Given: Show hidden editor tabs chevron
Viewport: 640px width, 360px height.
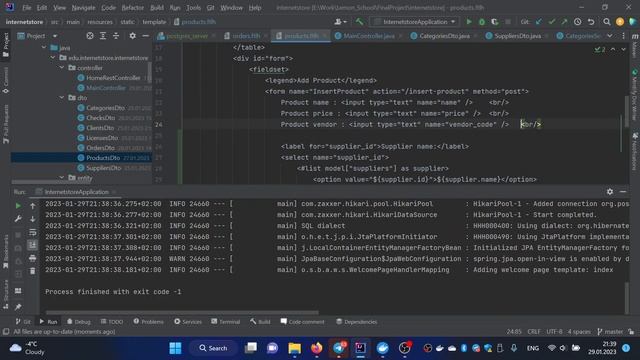Looking at the screenshot, I should pos(609,36).
